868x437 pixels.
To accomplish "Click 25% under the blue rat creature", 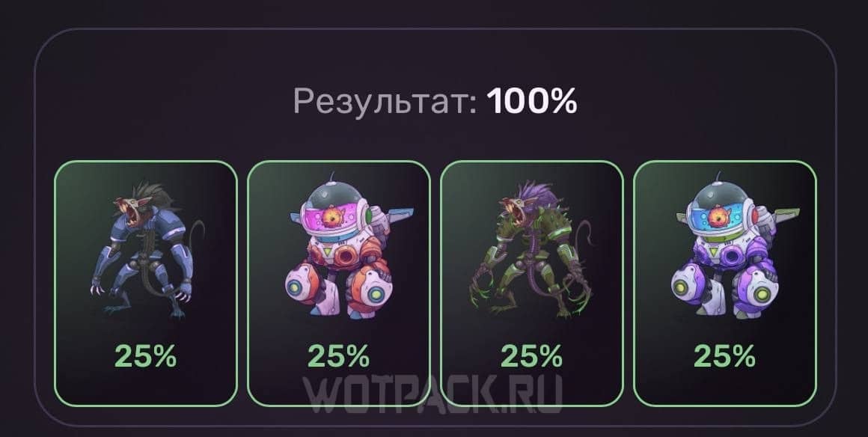I will click(x=146, y=357).
